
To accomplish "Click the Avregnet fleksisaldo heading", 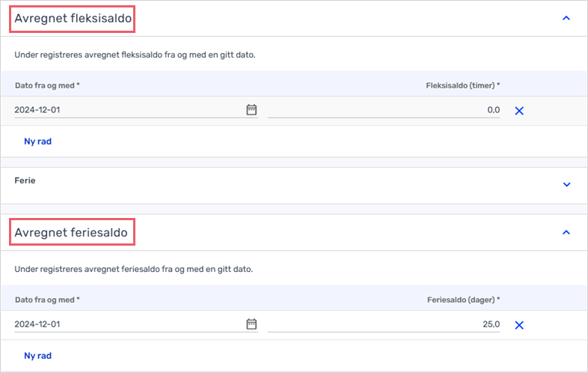I will 73,19.
